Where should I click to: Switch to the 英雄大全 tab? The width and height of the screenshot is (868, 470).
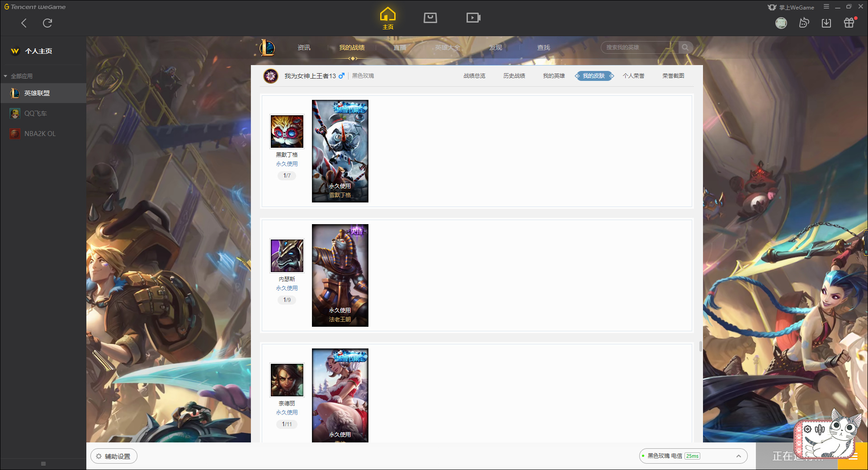(448, 47)
